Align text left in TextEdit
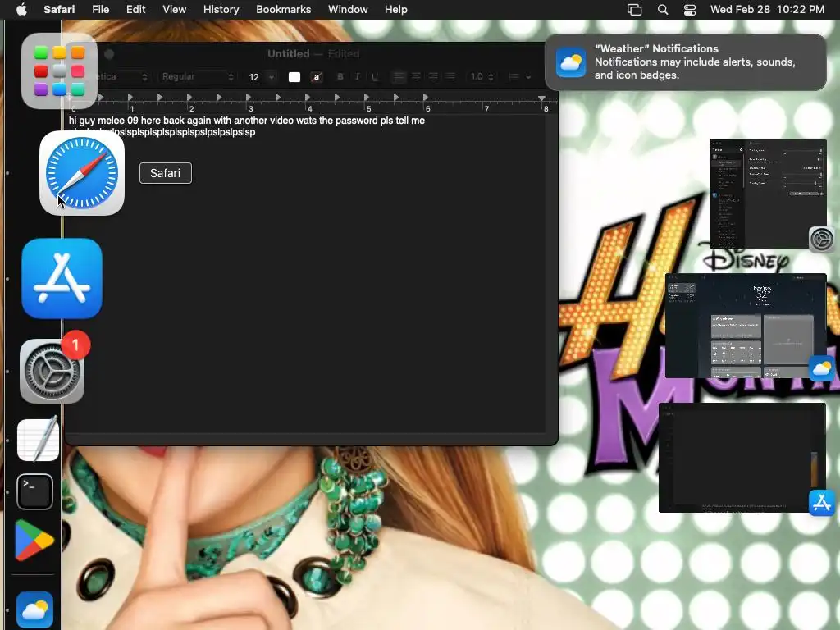840x630 pixels. click(x=399, y=76)
